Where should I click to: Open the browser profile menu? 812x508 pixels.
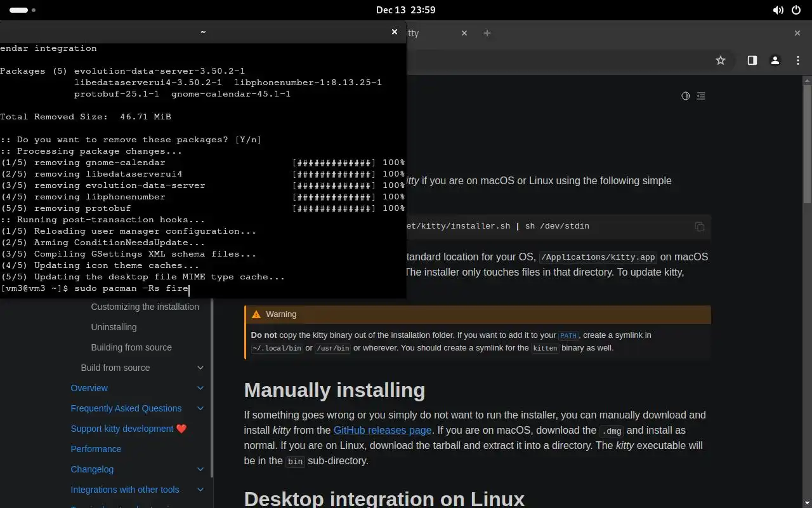tap(775, 60)
